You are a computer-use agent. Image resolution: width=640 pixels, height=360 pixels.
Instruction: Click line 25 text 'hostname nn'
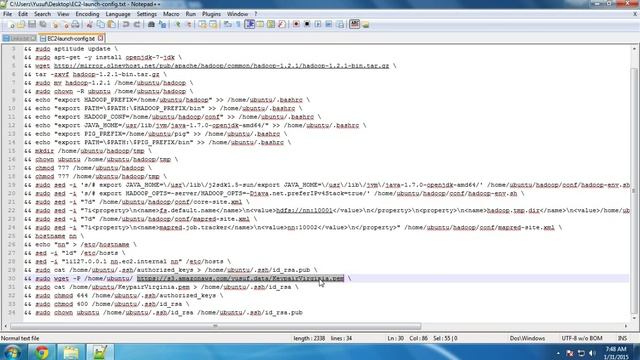(56, 236)
